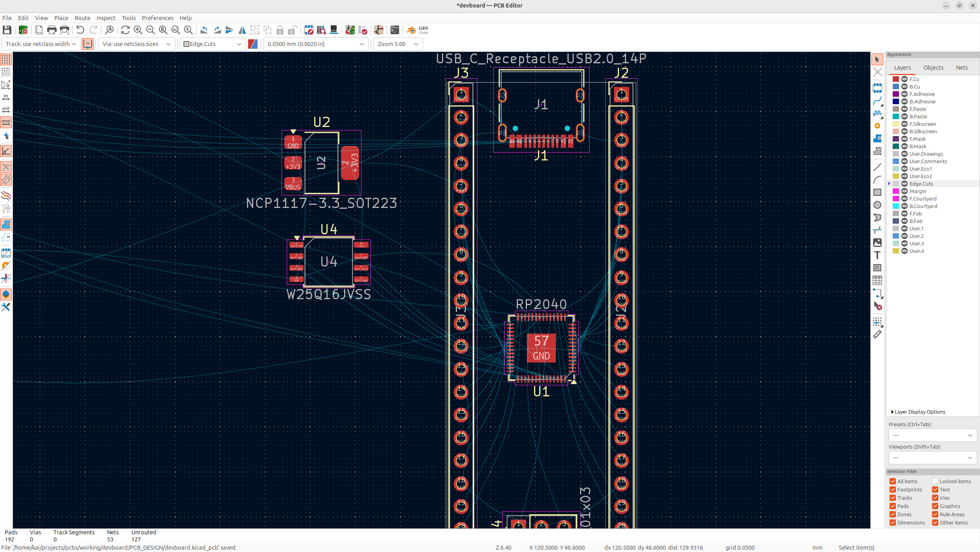980x552 pixels.
Task: Select the Draw circle tool
Action: (x=877, y=205)
